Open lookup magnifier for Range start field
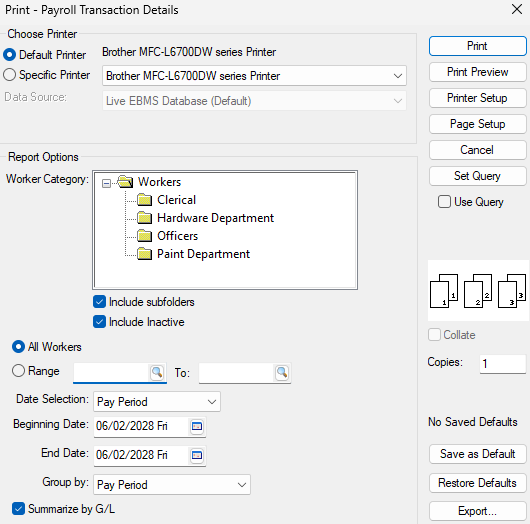This screenshot has width=530, height=524. [157, 373]
